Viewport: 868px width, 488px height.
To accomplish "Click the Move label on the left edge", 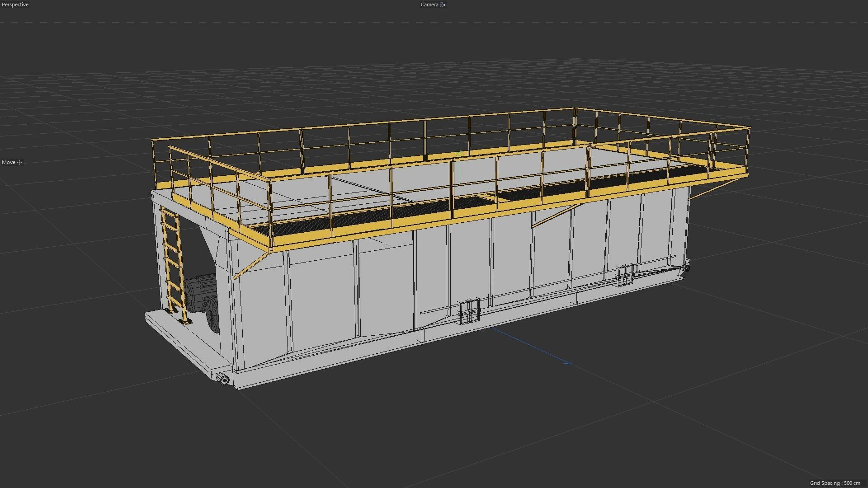I will pyautogui.click(x=8, y=162).
